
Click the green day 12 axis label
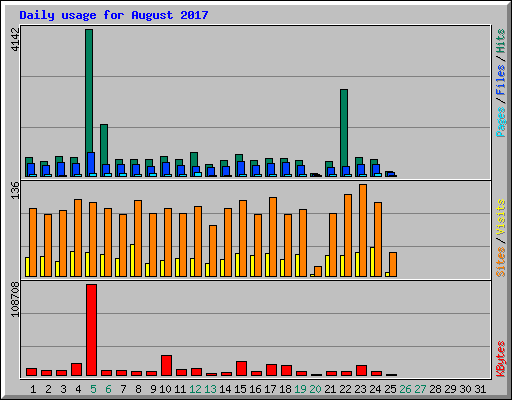(x=195, y=389)
